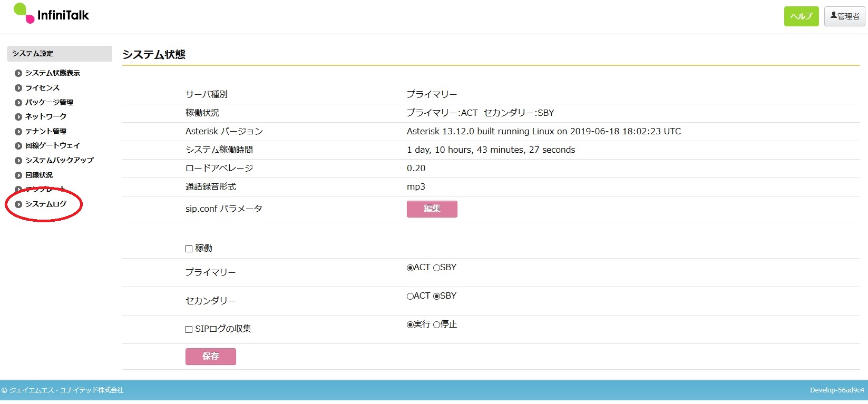The image size is (868, 404).
Task: Select 停止 for SIPログの収集
Action: click(x=436, y=324)
